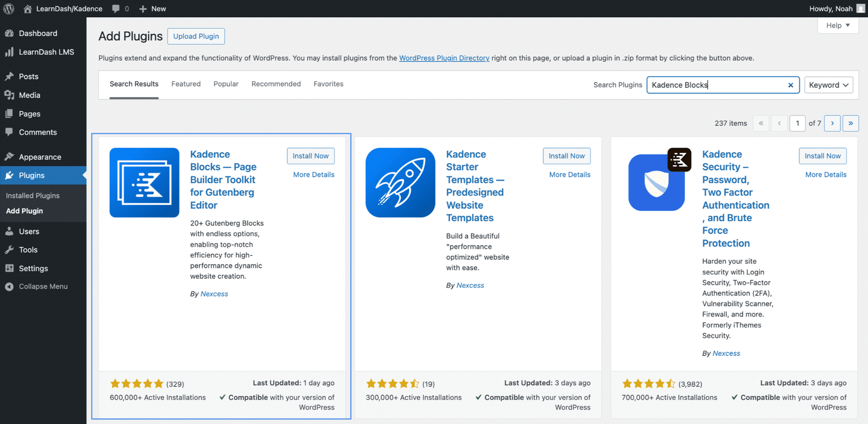Screen dimensions: 868x424
Task: Visit site via home icon
Action: click(x=28, y=9)
